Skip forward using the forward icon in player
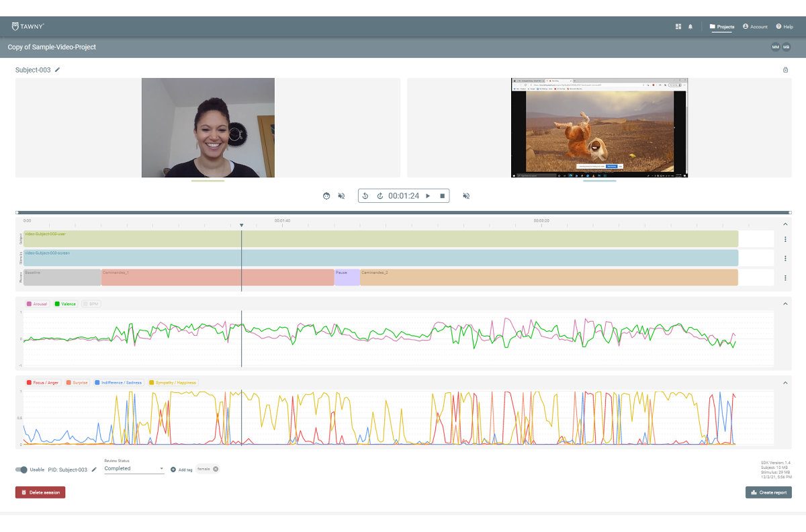Image resolution: width=806 pixels, height=532 pixels. coord(379,196)
